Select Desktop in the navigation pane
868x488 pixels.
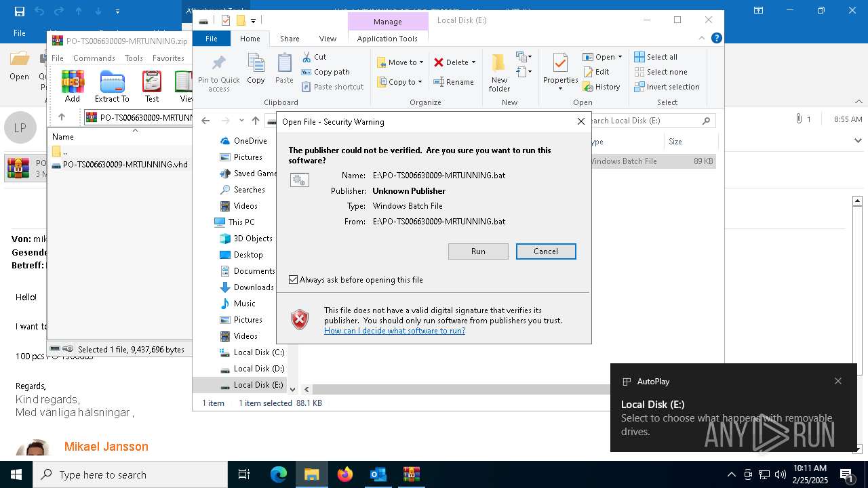point(241,255)
